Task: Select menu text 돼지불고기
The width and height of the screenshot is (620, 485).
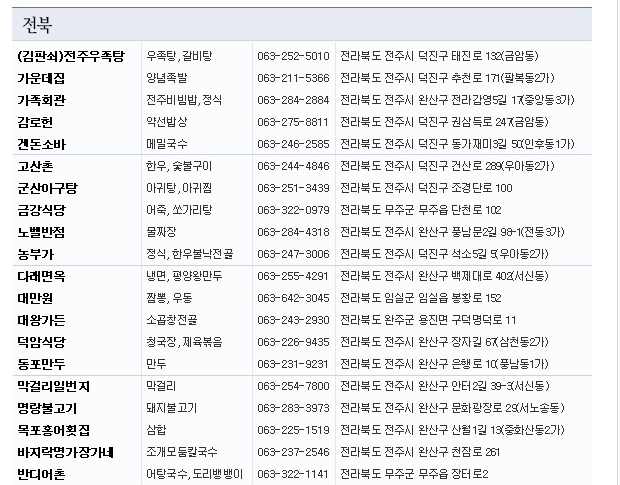Action: [x=172, y=408]
